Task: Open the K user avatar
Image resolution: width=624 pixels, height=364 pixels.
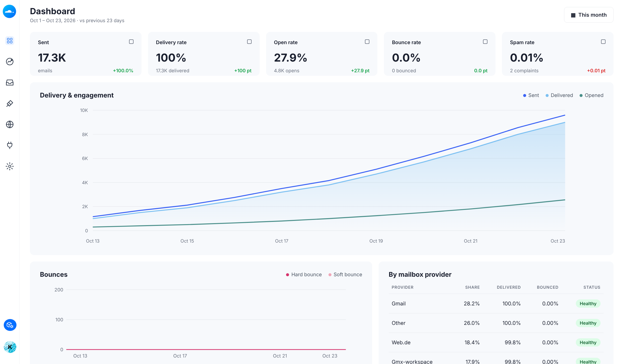Action: point(10,347)
